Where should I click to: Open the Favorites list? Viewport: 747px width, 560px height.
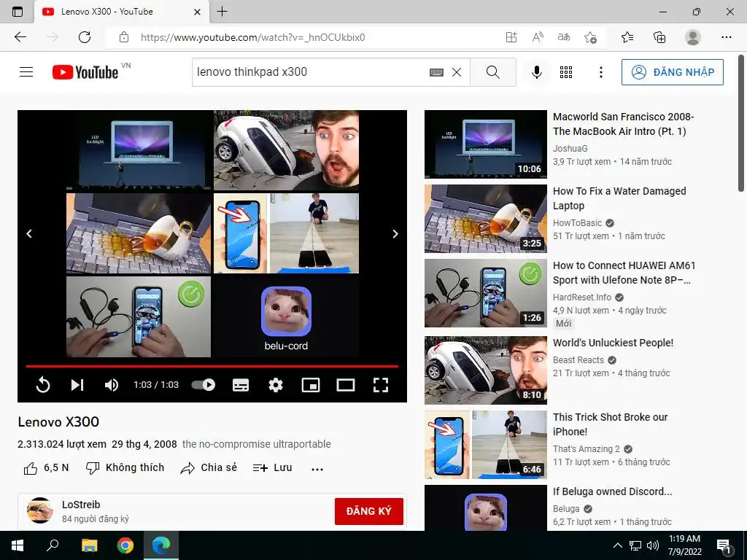click(x=627, y=37)
